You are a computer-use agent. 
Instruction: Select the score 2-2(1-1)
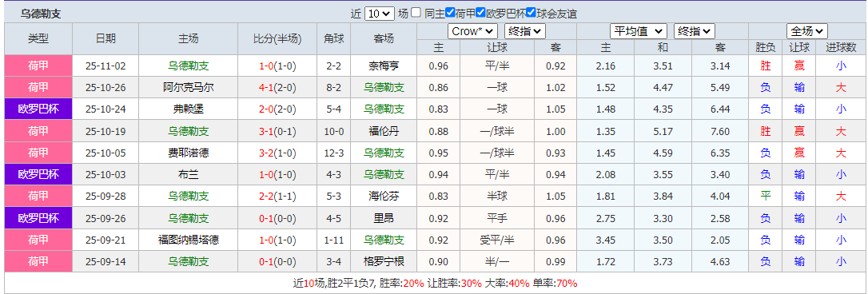click(278, 196)
